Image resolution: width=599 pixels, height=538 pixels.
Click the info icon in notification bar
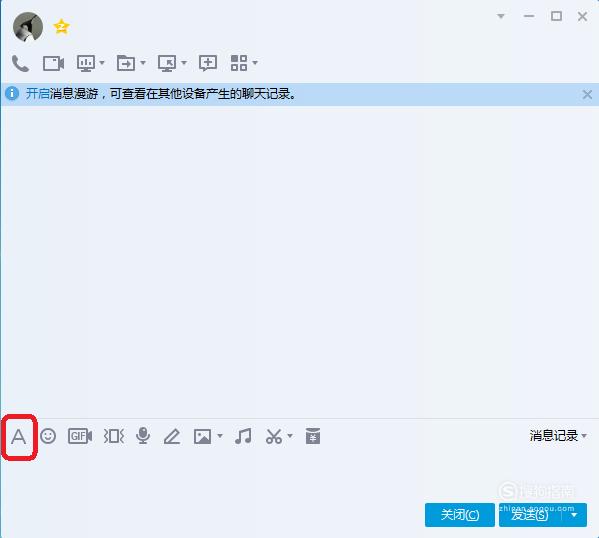(12, 94)
